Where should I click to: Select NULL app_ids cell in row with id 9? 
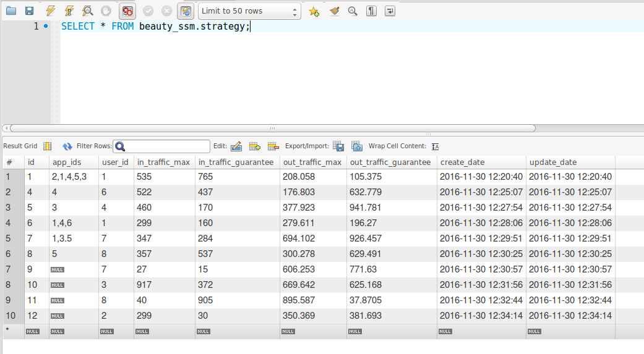point(74,269)
